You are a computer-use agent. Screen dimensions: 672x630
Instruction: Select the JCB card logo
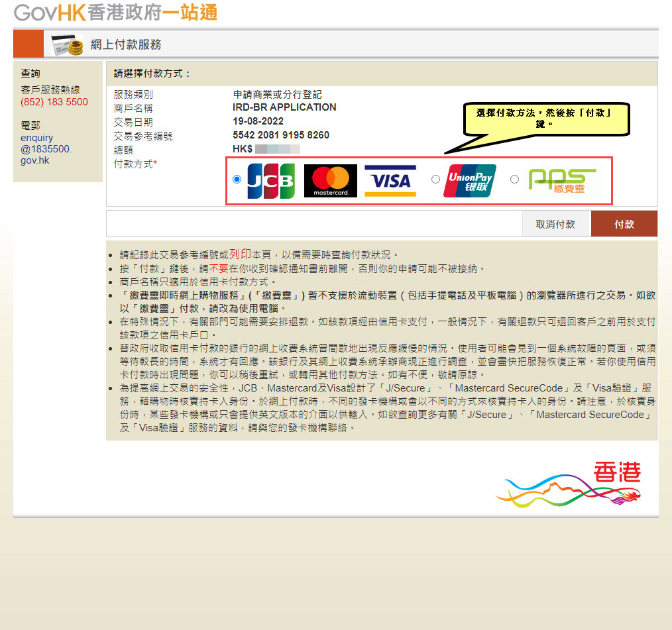click(x=271, y=181)
